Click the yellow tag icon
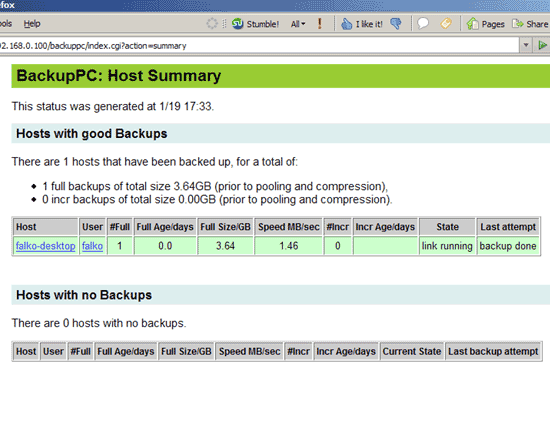Viewport: 550px width, 429px height. click(446, 24)
